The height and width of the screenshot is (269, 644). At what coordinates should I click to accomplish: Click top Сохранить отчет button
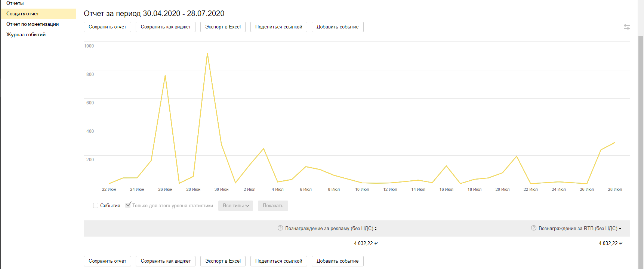coord(107,27)
